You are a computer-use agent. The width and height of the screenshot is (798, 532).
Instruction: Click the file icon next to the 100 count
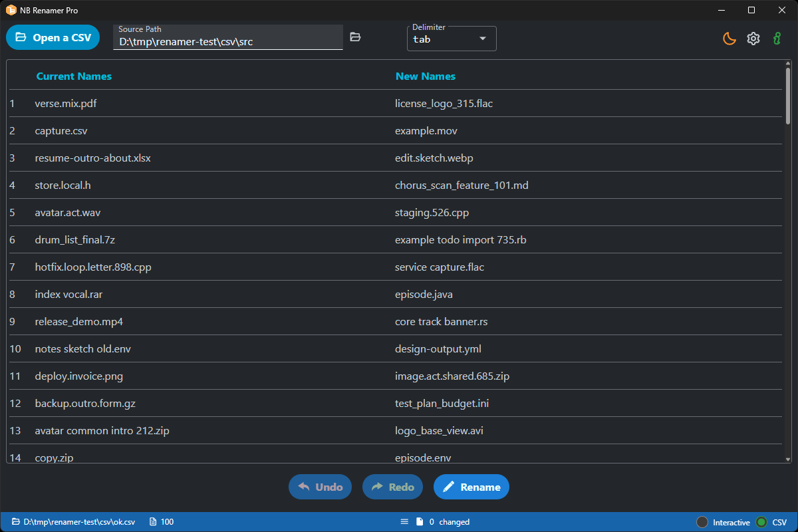pyautogui.click(x=152, y=521)
